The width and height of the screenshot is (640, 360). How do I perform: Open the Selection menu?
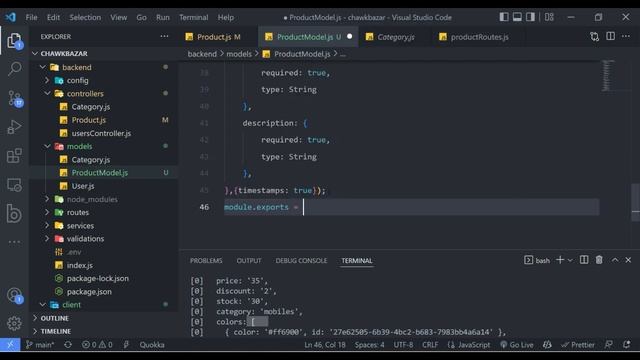pyautogui.click(x=85, y=17)
